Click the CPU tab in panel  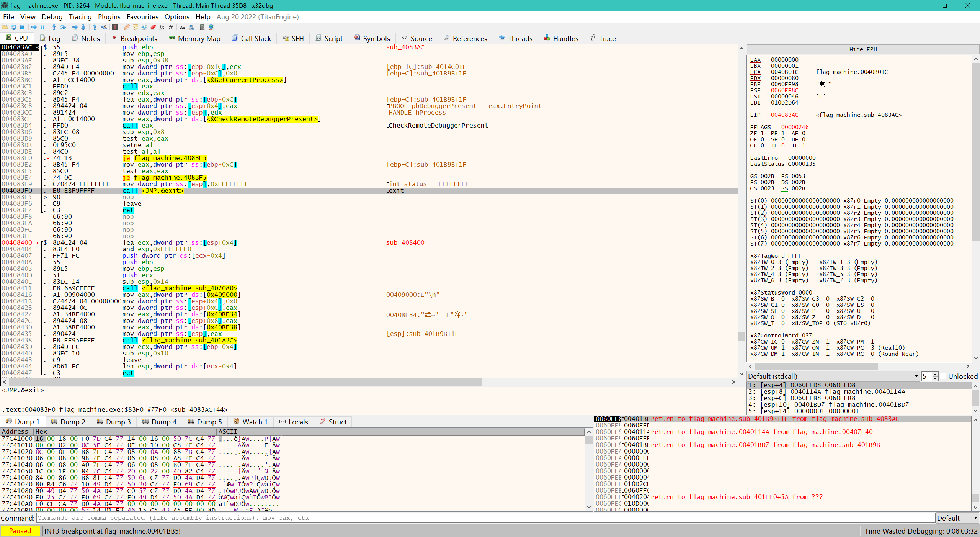click(x=17, y=38)
